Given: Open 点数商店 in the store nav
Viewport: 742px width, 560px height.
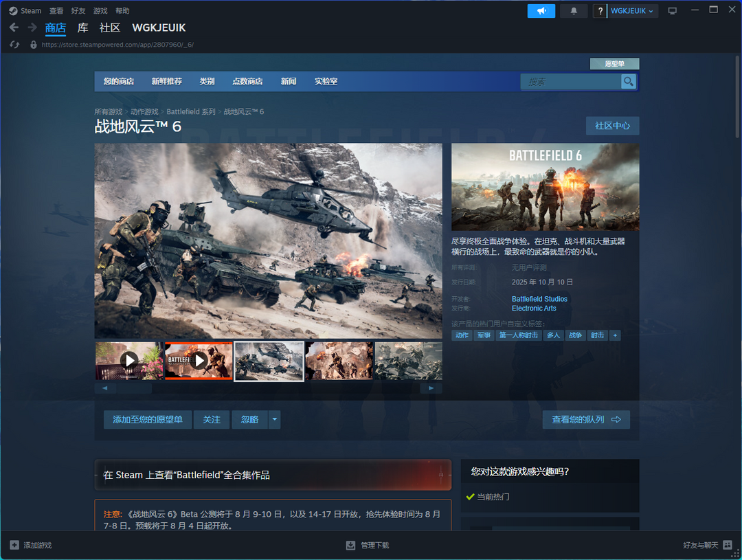Looking at the screenshot, I should 247,81.
